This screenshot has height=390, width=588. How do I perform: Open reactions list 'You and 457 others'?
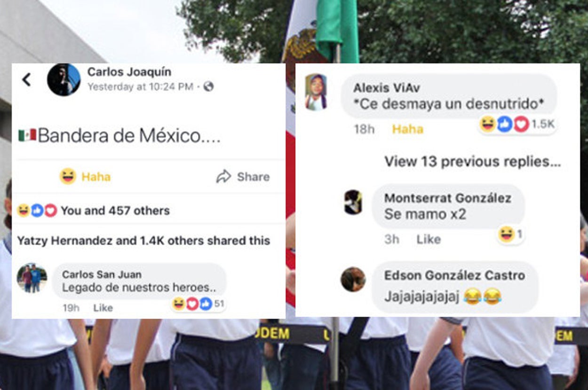[x=94, y=211]
